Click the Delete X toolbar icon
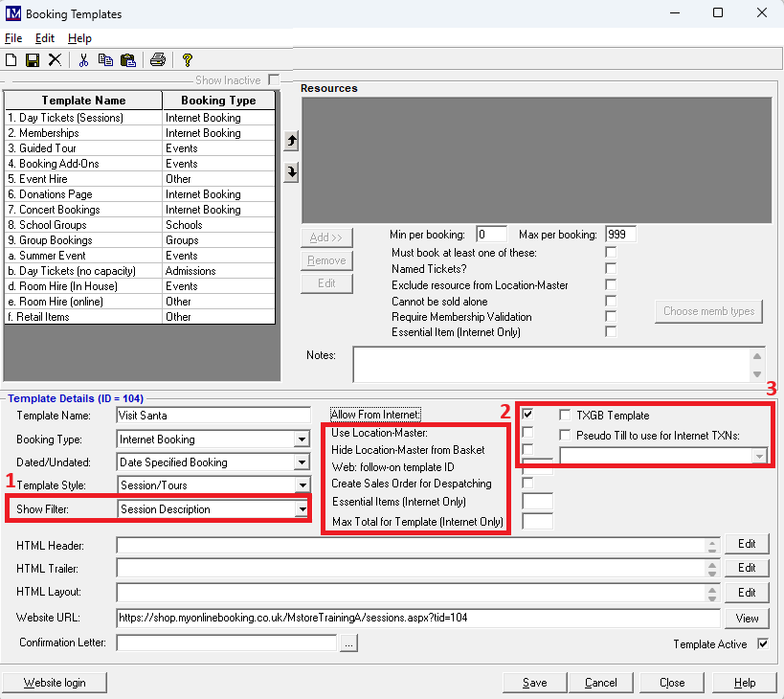The width and height of the screenshot is (784, 699). tap(55, 60)
